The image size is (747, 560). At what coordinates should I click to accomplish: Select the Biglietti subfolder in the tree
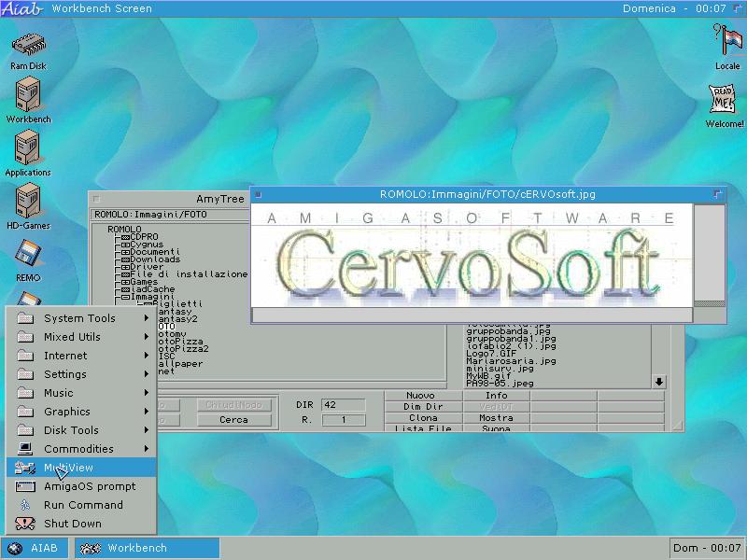pyautogui.click(x=177, y=304)
